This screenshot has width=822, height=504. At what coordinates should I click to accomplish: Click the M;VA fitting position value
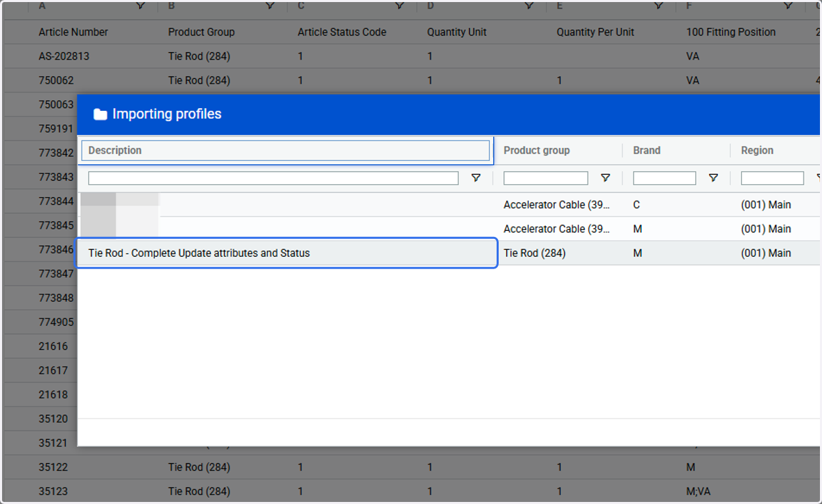pyautogui.click(x=698, y=491)
